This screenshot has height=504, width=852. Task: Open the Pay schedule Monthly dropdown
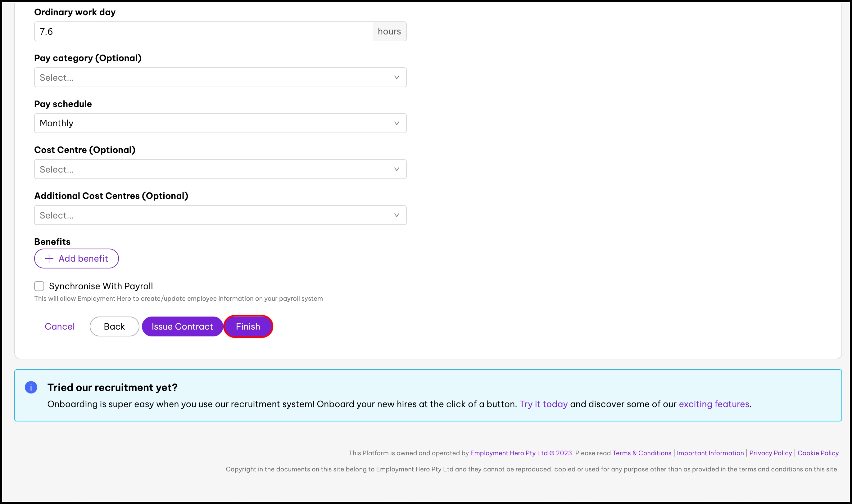[x=220, y=123]
